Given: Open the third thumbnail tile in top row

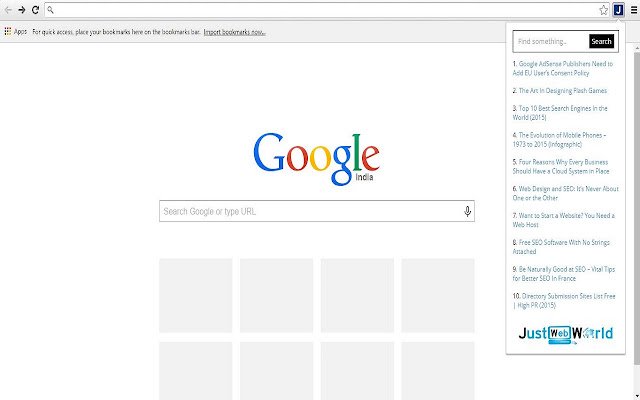Looking at the screenshot, I should 357,296.
